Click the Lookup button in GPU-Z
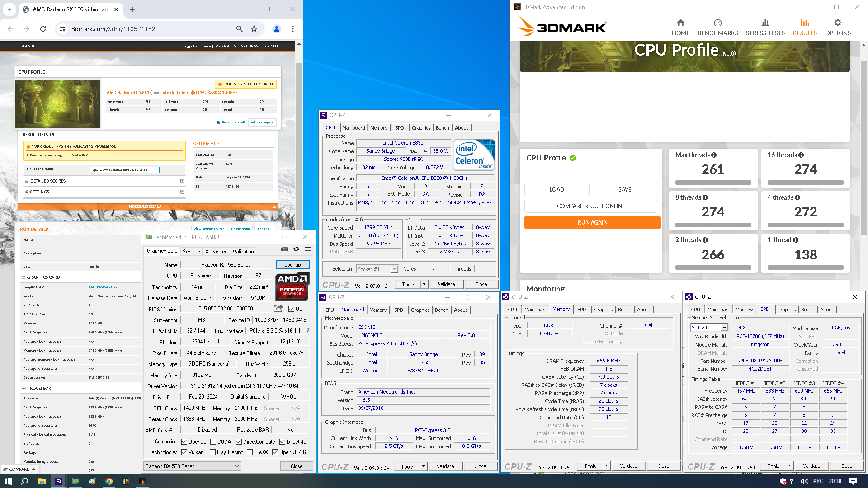 [x=292, y=265]
